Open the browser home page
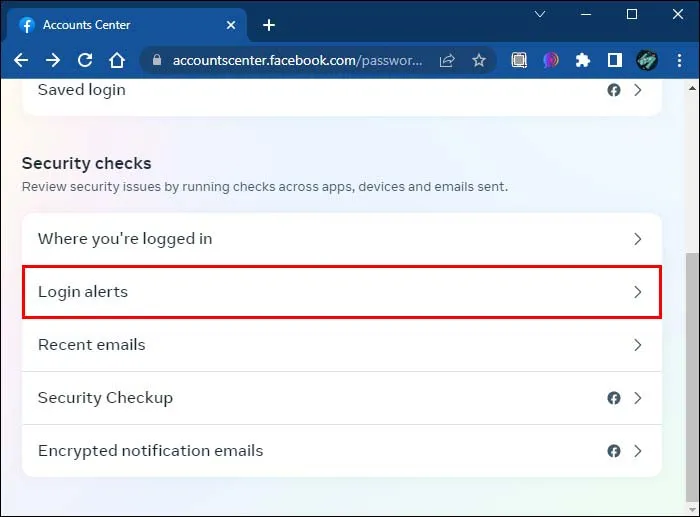This screenshot has height=517, width=700. coord(117,60)
